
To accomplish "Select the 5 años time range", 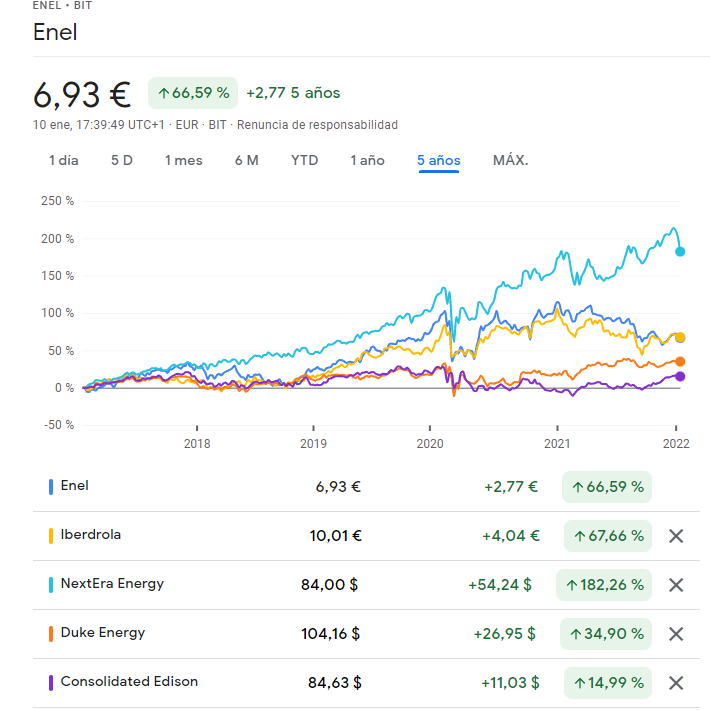I will (x=439, y=160).
